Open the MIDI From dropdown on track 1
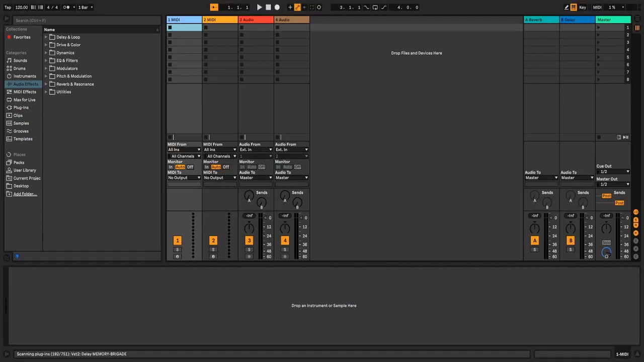Viewport: 644px width, 362px height. tap(184, 150)
